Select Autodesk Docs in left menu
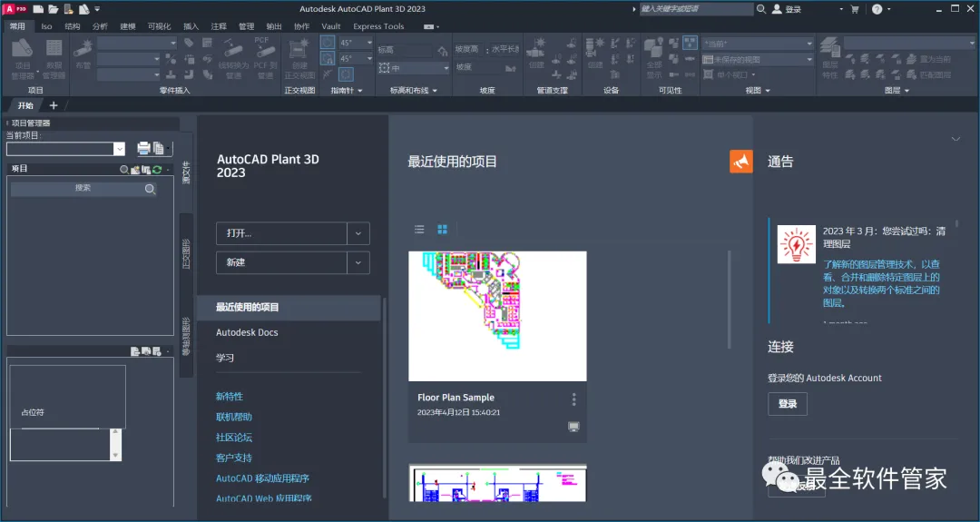 tap(247, 332)
